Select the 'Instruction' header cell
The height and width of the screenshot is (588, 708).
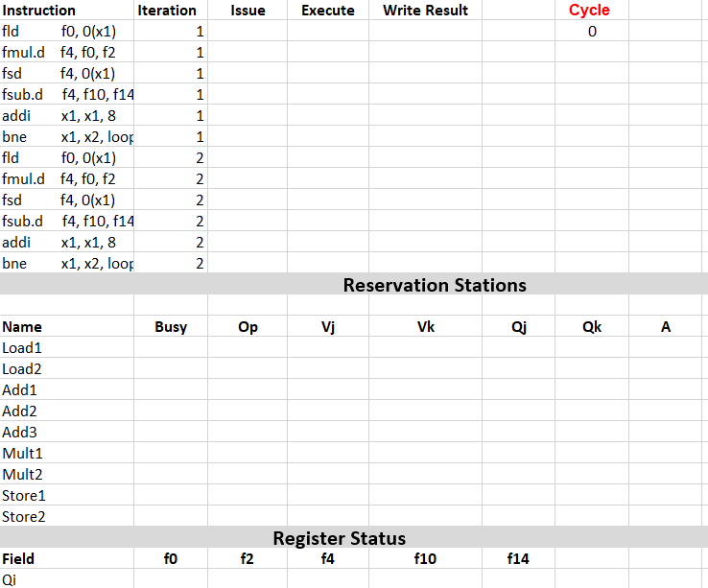(67, 10)
